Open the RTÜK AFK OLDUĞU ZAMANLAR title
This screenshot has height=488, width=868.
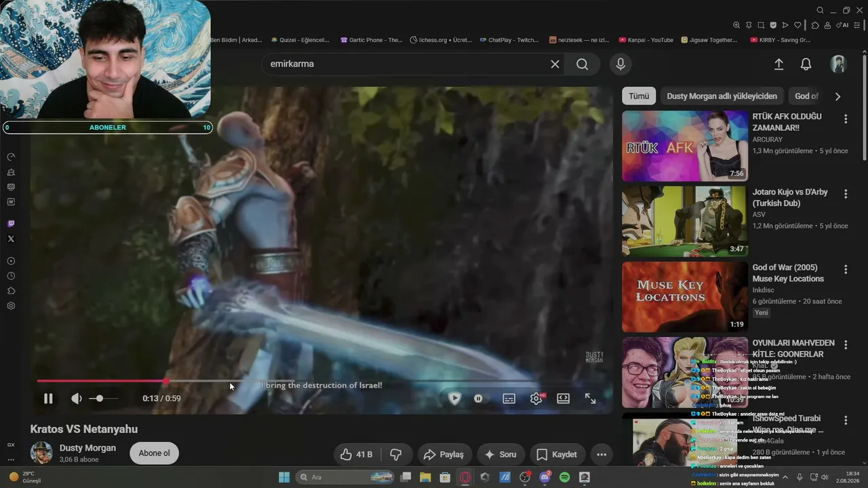787,122
